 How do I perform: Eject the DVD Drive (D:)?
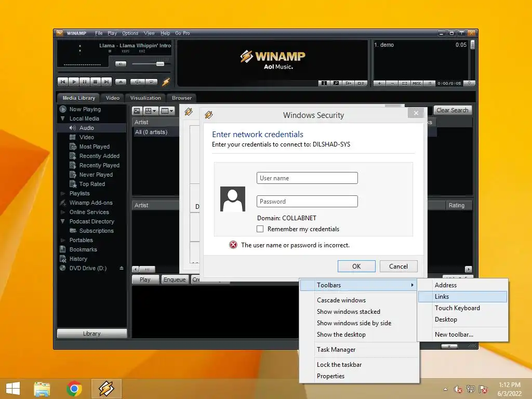click(122, 268)
